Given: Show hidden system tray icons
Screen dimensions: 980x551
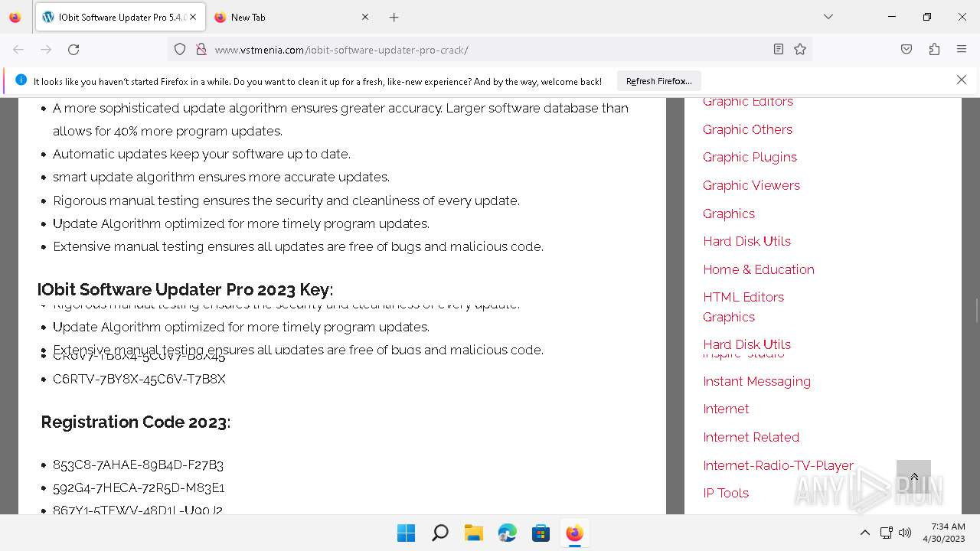Looking at the screenshot, I should tap(864, 533).
